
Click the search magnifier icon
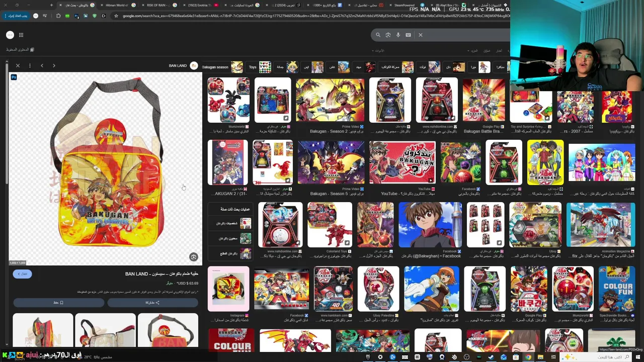click(x=378, y=35)
